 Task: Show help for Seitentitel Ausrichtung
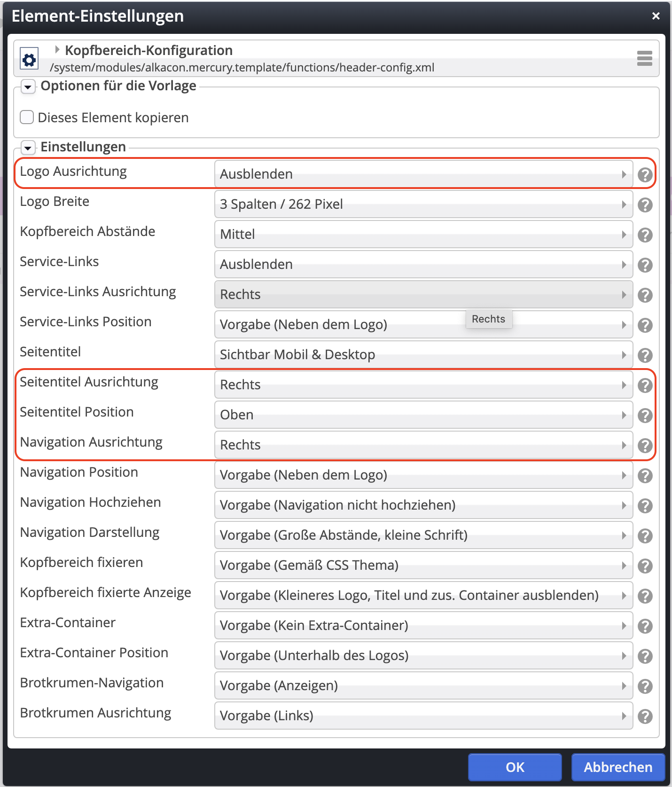[x=645, y=386]
